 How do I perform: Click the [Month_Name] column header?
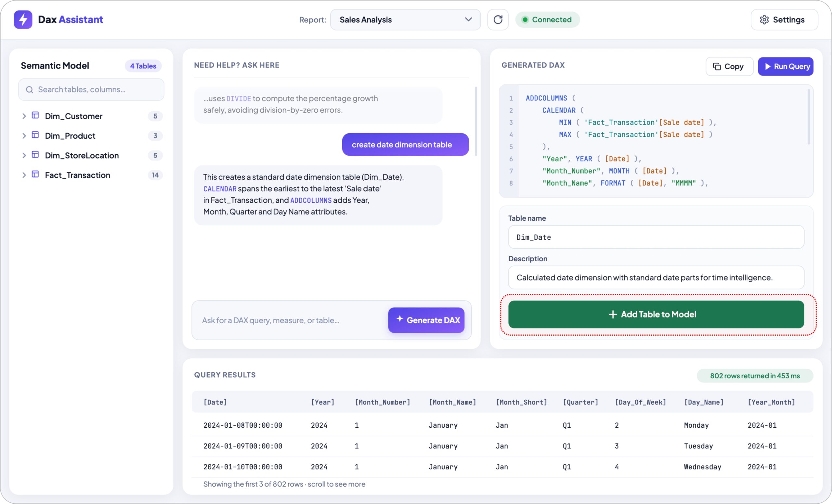452,402
